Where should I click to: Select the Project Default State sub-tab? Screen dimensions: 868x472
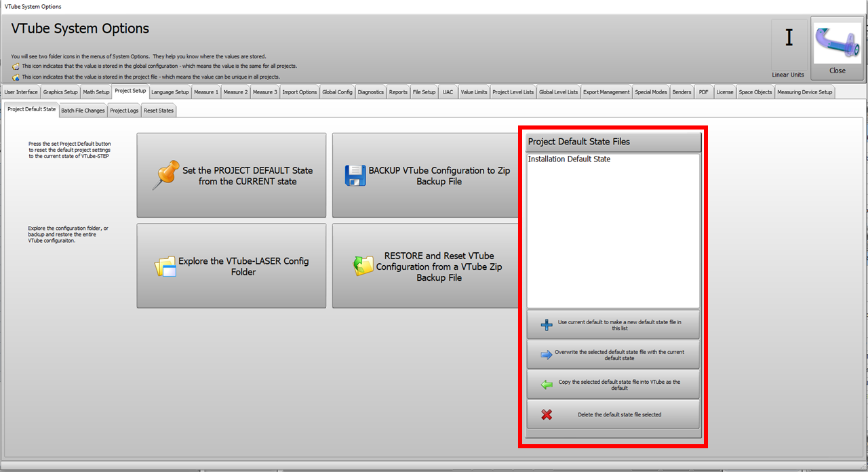coord(32,109)
